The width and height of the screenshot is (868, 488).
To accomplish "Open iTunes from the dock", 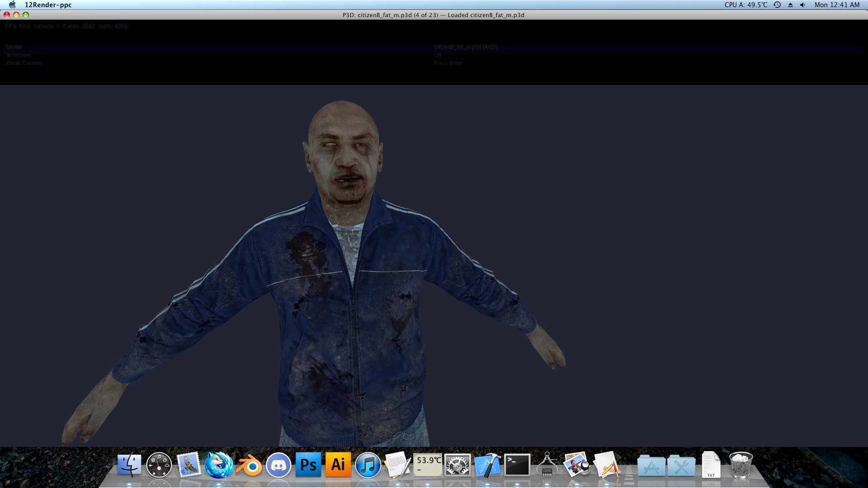I will coord(368,465).
